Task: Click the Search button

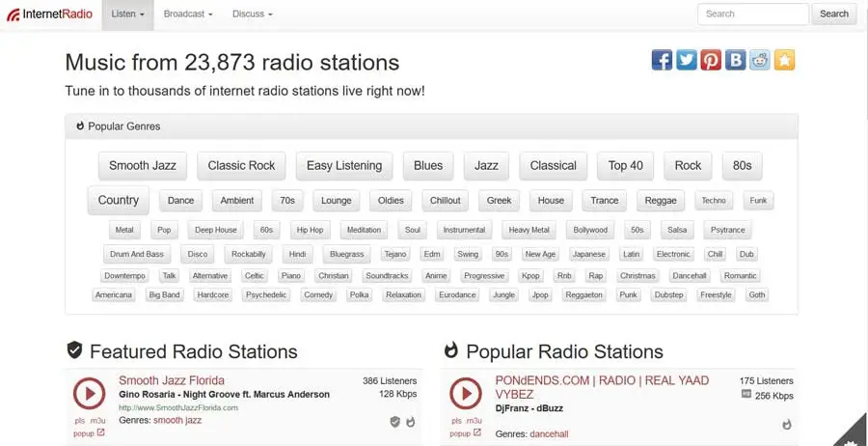Action: (833, 14)
